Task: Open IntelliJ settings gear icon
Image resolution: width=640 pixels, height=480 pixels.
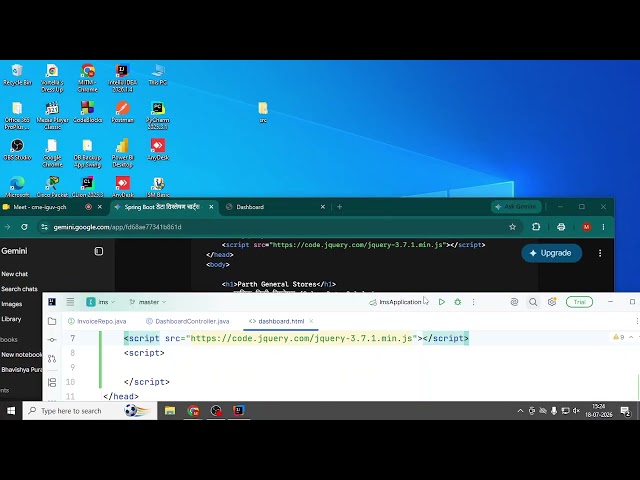Action: (552, 302)
